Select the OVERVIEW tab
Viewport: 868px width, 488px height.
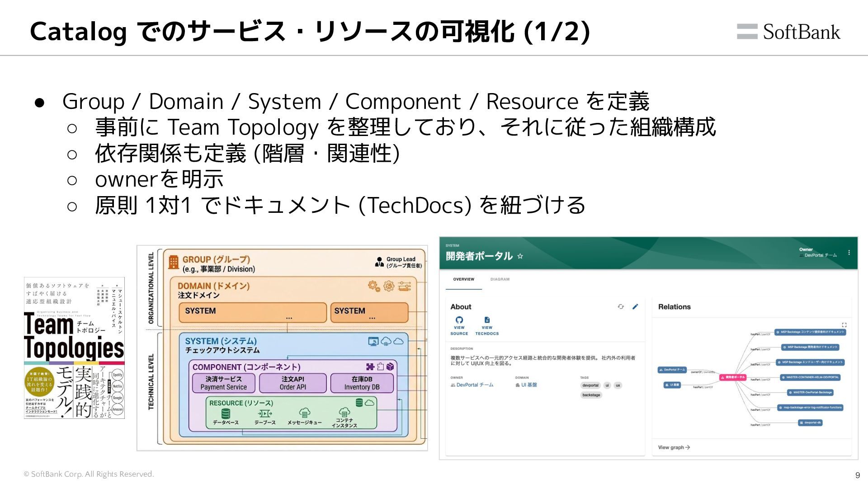coord(463,279)
